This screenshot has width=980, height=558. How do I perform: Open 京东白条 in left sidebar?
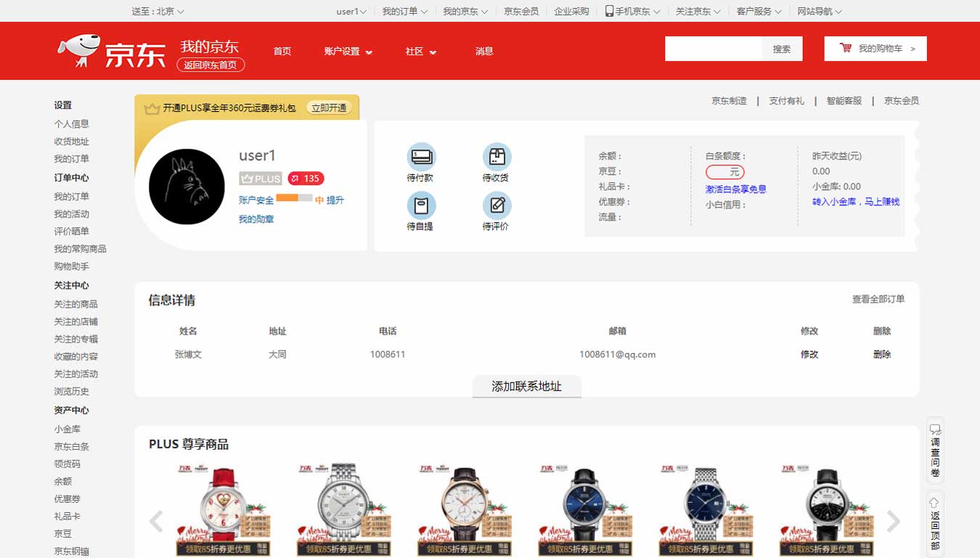click(71, 446)
